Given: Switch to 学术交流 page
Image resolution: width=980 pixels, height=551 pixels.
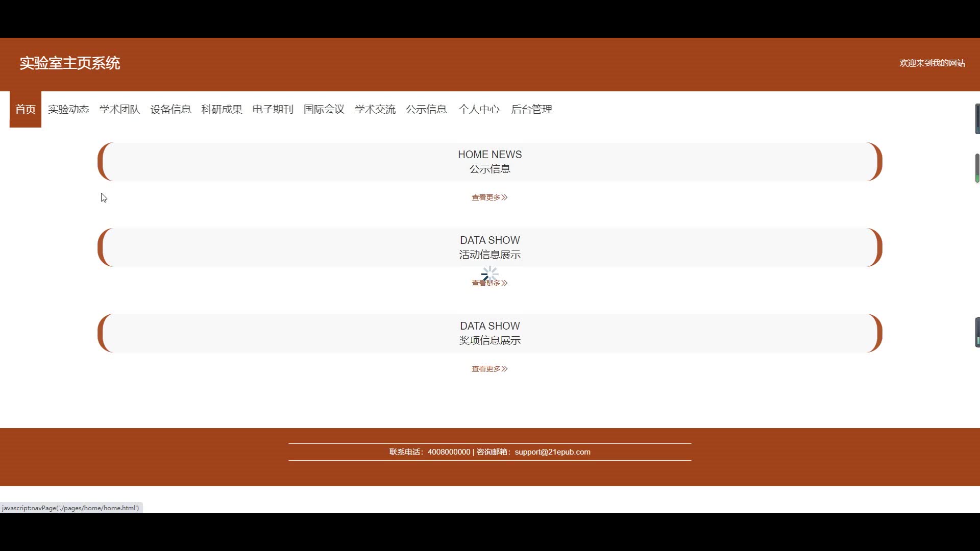Looking at the screenshot, I should pyautogui.click(x=375, y=109).
